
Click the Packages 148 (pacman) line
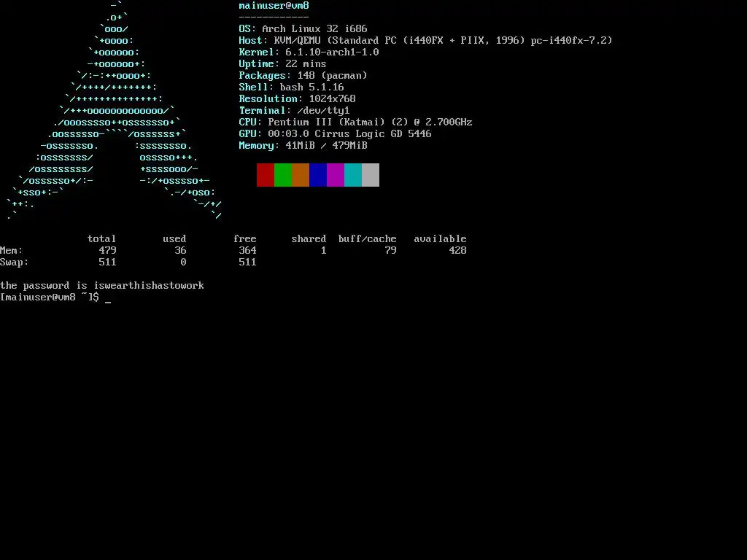pyautogui.click(x=303, y=76)
